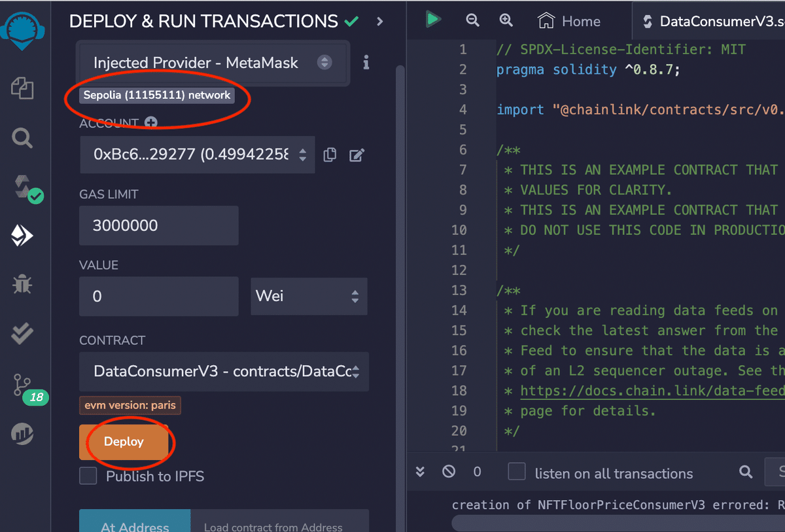The width and height of the screenshot is (785, 532).
Task: Collapse the terminal with double chevron icon
Action: 421,472
